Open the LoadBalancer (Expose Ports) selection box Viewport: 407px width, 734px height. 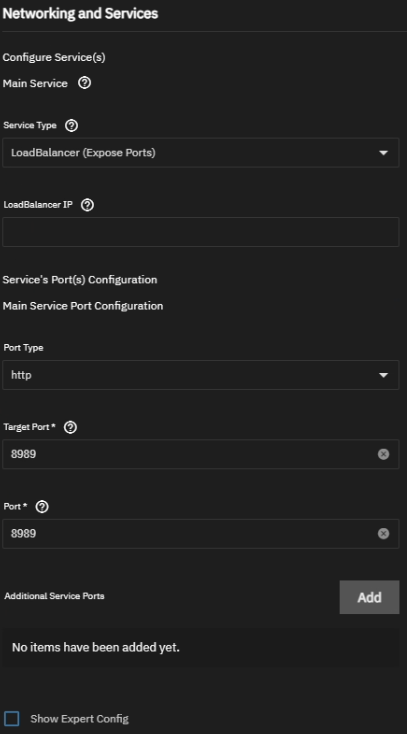click(200, 153)
